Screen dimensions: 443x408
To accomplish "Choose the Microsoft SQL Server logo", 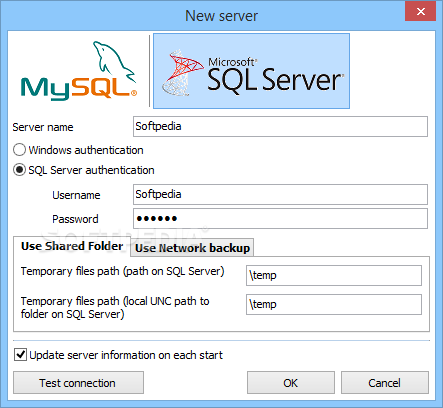I will pos(251,71).
